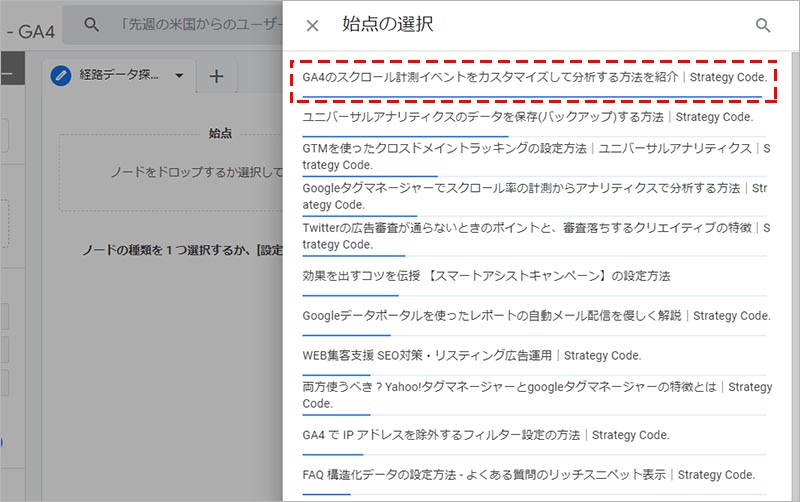
Task: Pick Googleタグマネージャーでスクロール率 entry
Action: 535,196
